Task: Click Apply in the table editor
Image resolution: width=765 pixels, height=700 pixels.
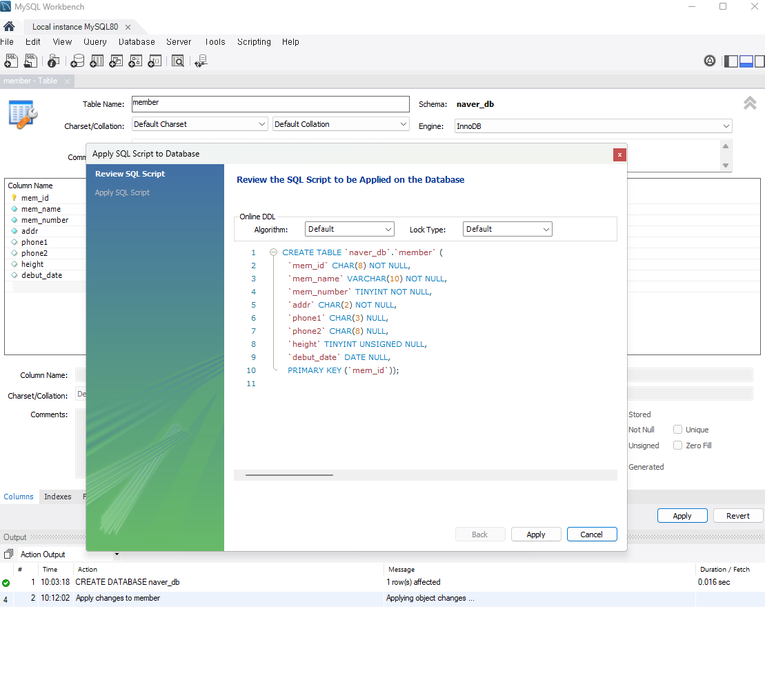Action: point(682,516)
